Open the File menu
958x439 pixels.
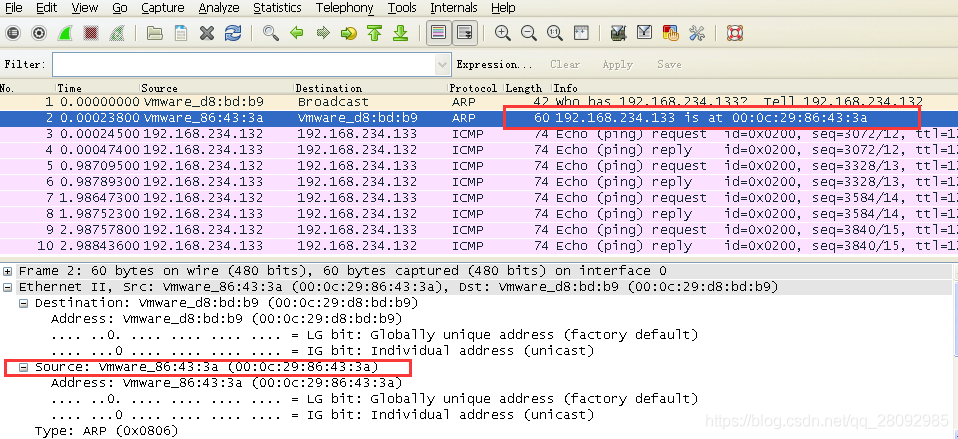[13, 8]
